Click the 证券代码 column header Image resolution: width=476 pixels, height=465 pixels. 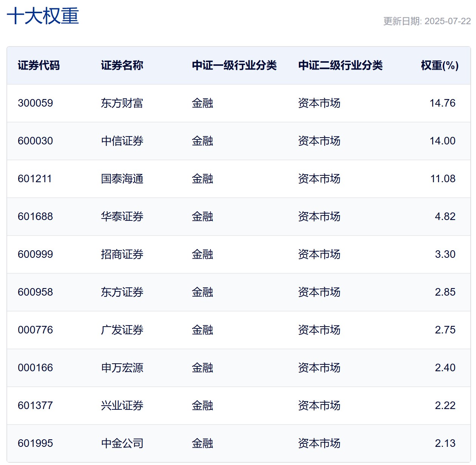pos(39,65)
